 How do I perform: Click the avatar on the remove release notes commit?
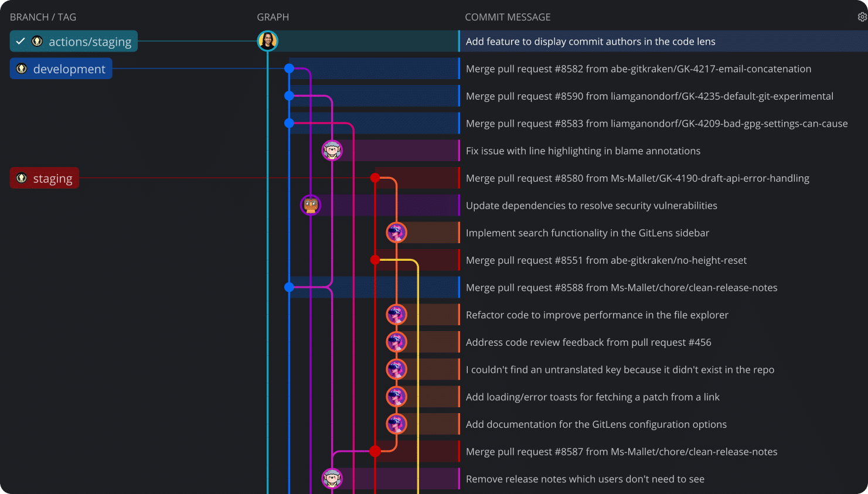(332, 478)
